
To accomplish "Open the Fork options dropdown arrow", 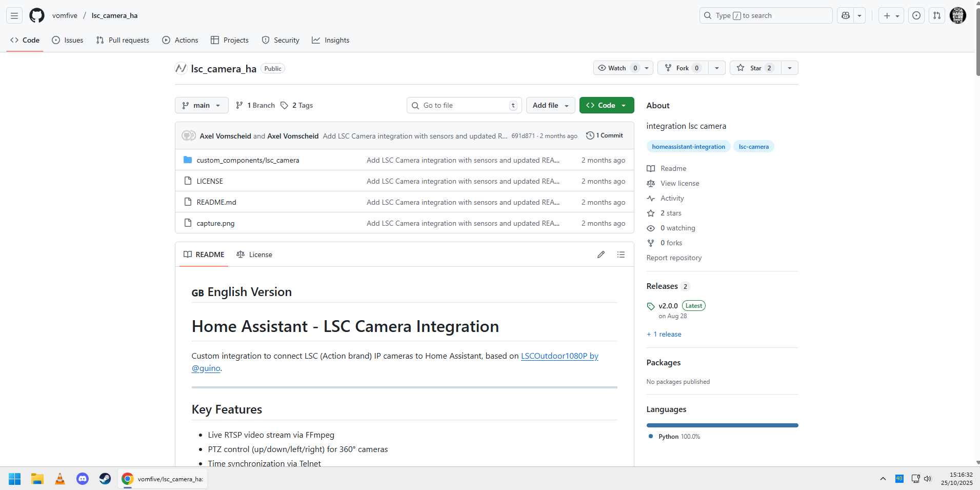I will click(x=716, y=68).
